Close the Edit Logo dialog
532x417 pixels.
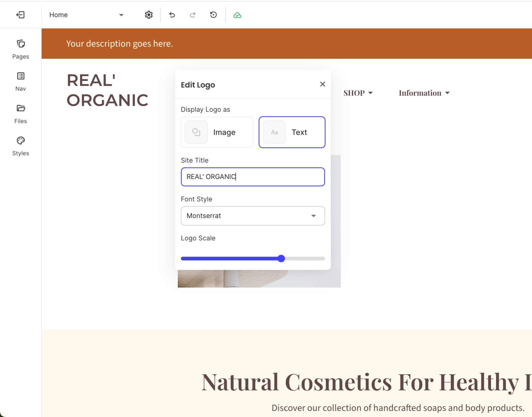tap(323, 84)
